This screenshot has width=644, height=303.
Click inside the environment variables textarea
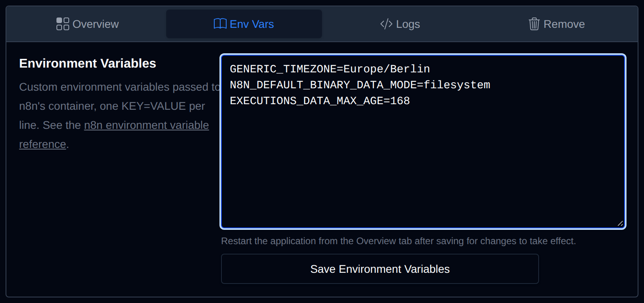click(x=423, y=142)
